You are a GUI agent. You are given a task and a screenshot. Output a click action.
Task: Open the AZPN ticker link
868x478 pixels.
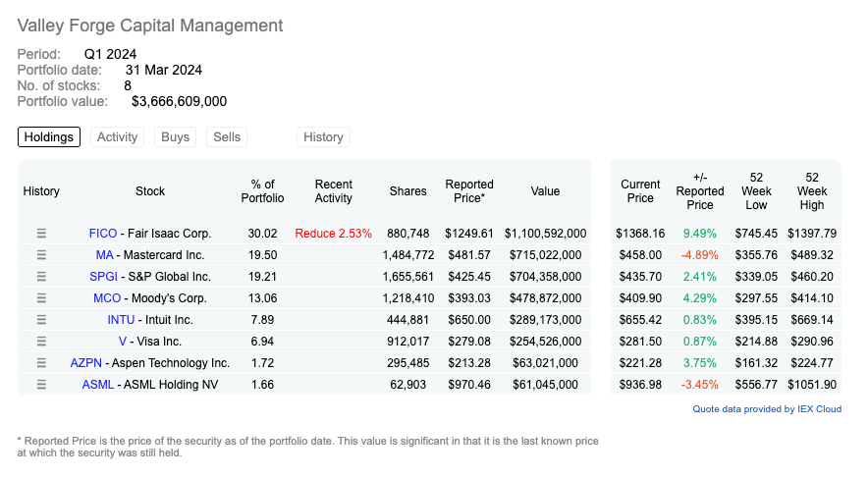coord(85,363)
